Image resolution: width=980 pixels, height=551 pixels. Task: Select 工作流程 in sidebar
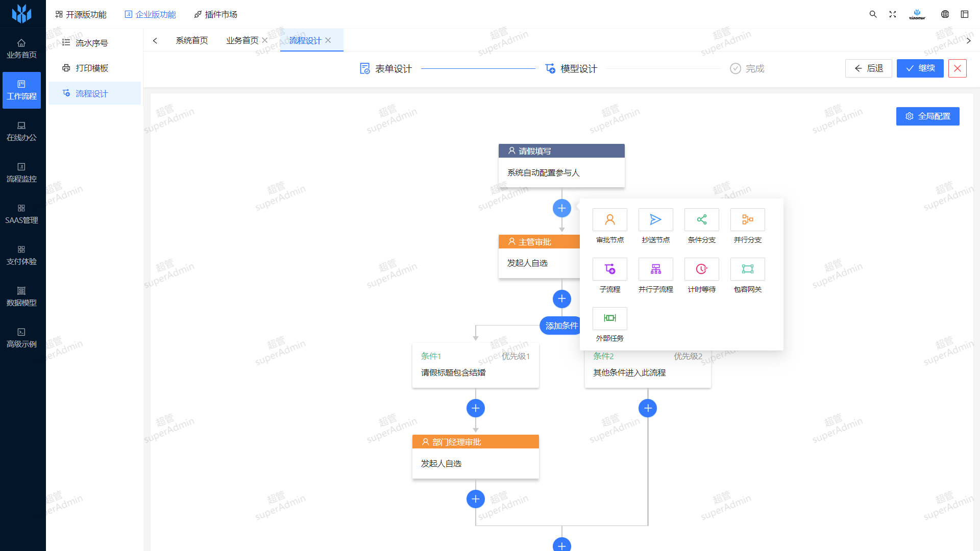tap(21, 90)
